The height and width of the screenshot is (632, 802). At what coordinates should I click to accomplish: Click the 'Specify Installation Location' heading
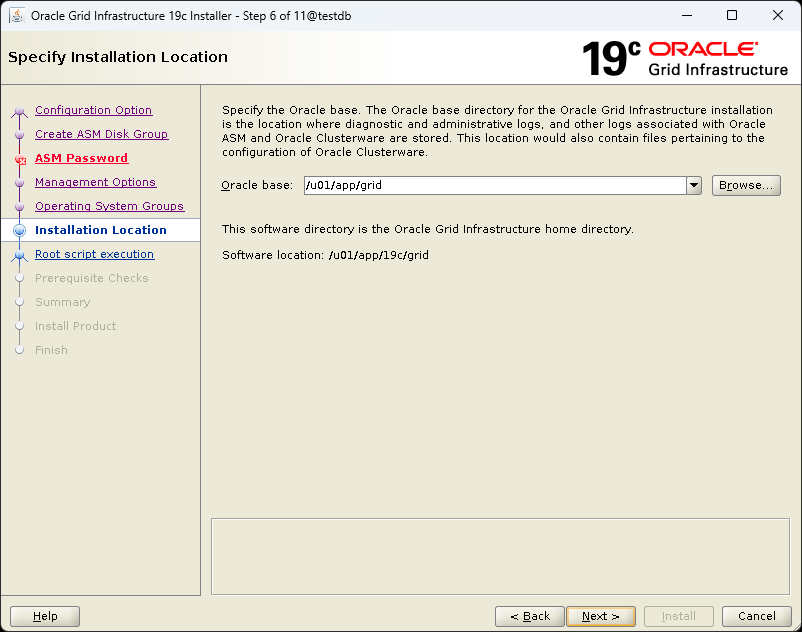118,57
